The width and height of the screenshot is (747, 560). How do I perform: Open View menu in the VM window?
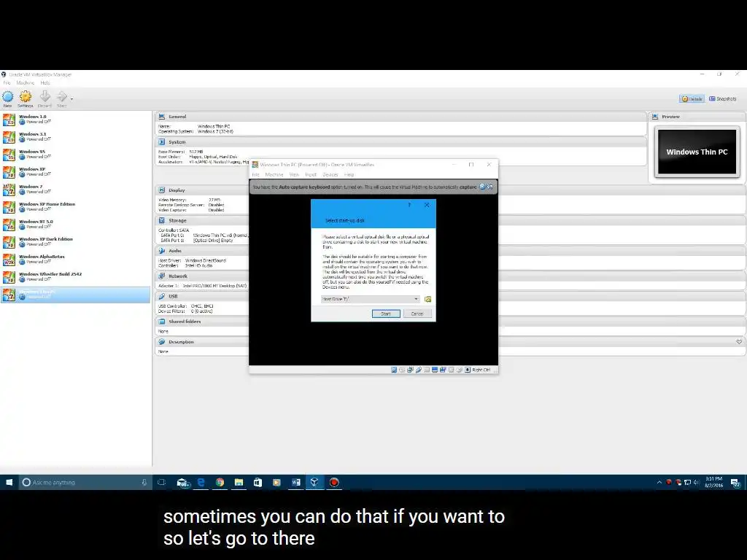click(x=294, y=175)
